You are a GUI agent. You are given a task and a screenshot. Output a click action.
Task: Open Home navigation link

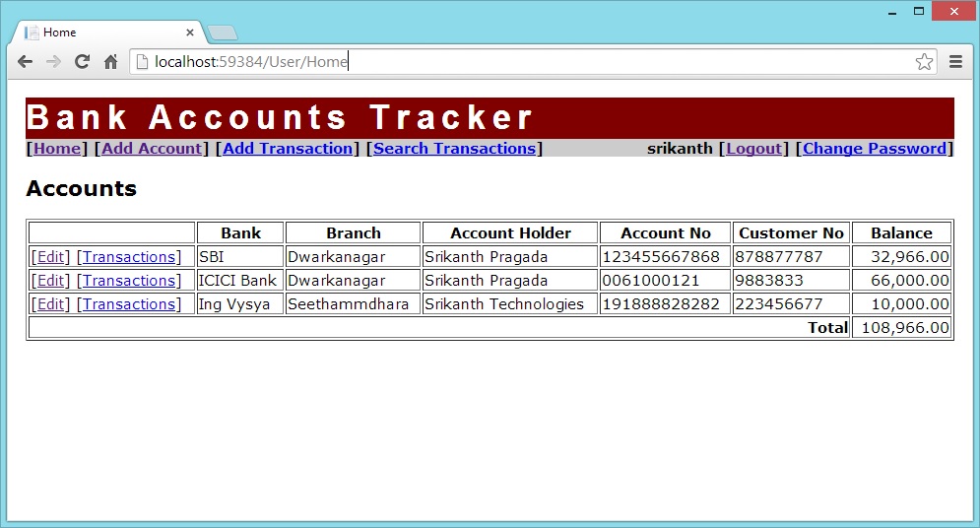[57, 148]
